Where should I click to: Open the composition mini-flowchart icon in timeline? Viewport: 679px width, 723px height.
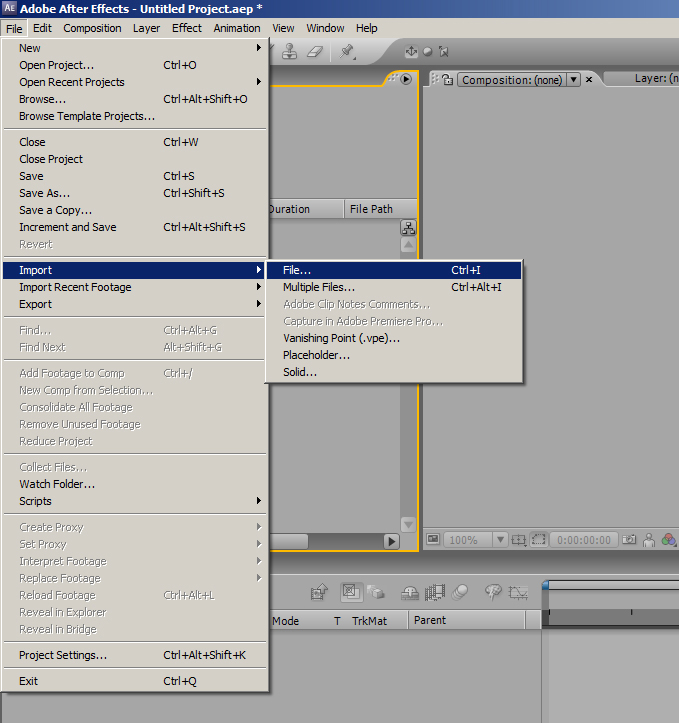point(319,593)
